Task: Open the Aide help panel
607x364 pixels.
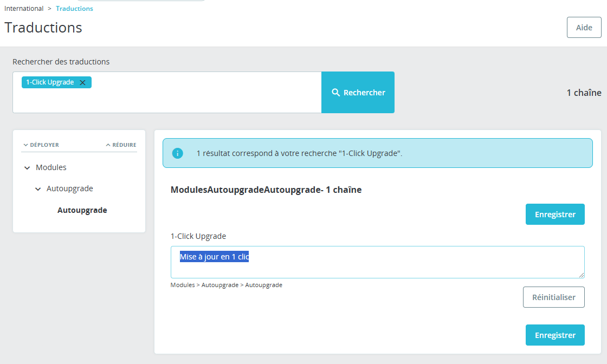Action: coord(584,28)
